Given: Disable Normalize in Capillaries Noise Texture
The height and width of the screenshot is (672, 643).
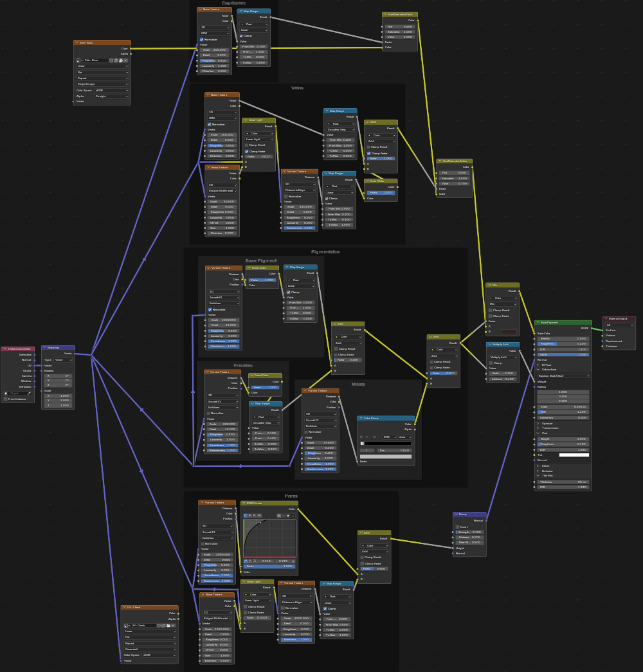Looking at the screenshot, I should [x=201, y=39].
